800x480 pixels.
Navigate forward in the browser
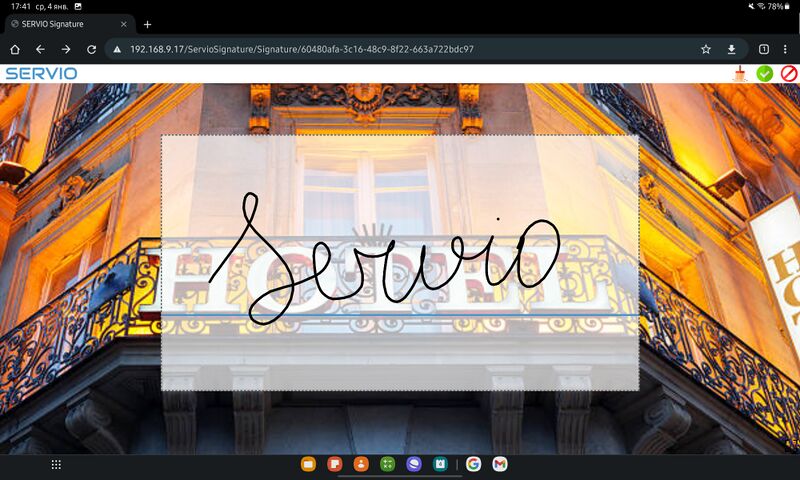[66, 49]
